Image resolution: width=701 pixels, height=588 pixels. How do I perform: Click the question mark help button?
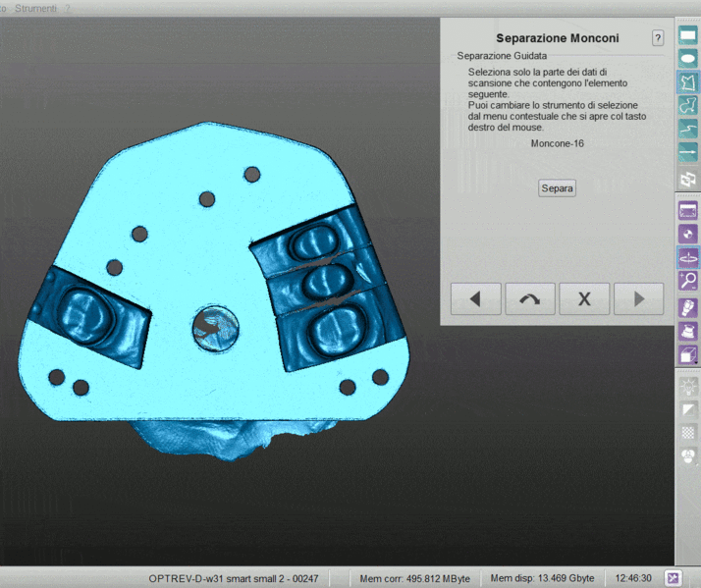(x=658, y=38)
